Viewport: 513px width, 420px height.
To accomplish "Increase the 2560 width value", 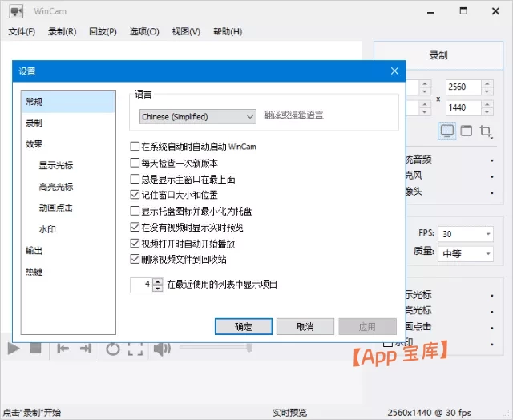I will (x=487, y=83).
